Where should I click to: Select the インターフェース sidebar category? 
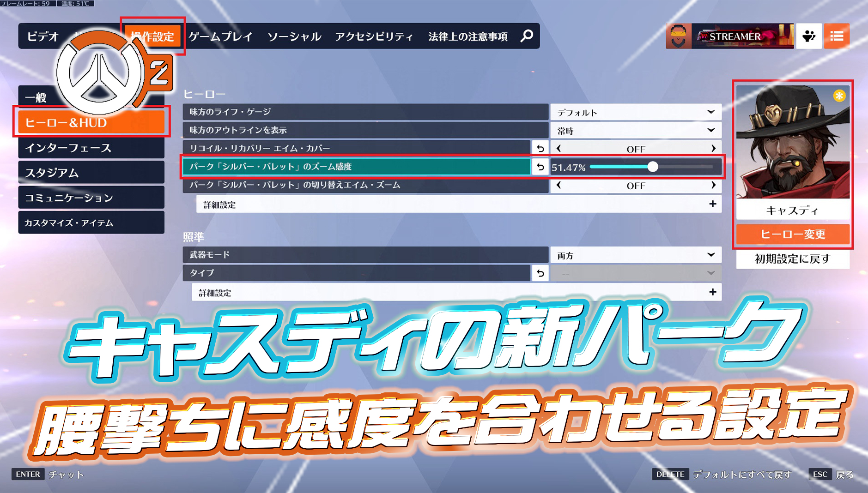(91, 148)
